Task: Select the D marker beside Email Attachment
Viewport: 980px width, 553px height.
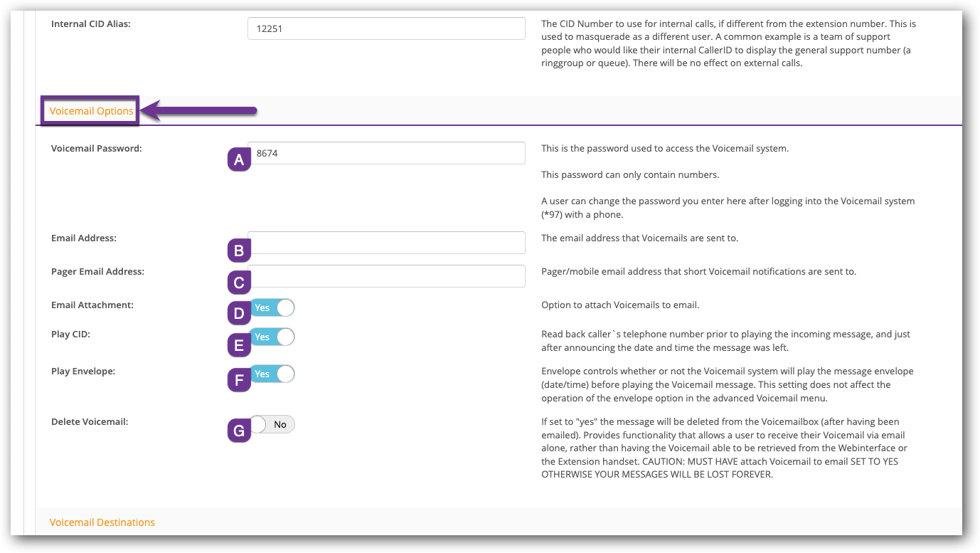Action: (239, 312)
